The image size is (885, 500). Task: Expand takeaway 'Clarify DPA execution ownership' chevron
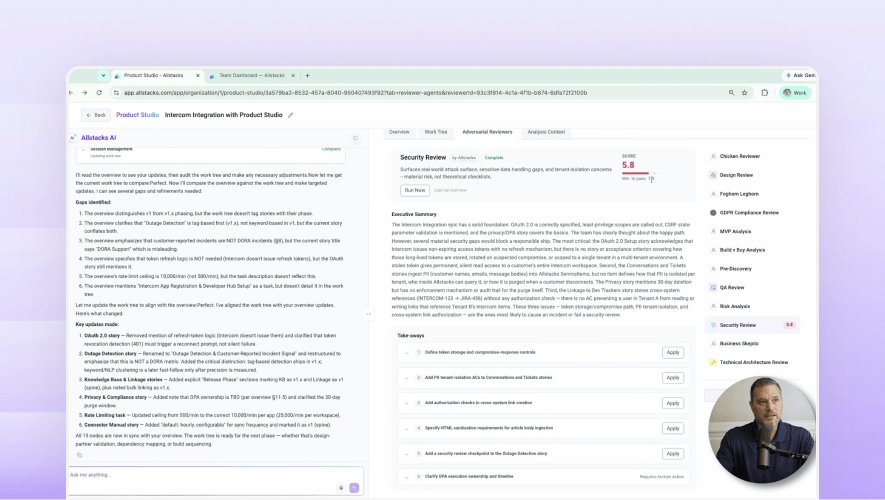tap(406, 477)
